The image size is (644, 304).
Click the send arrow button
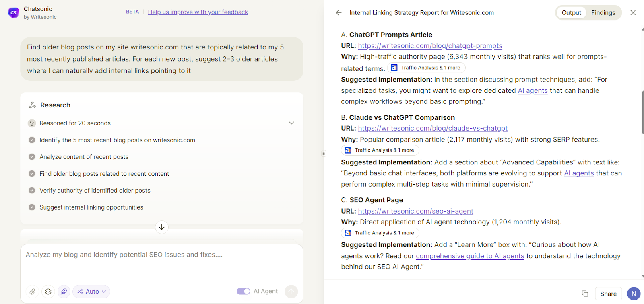point(291,292)
